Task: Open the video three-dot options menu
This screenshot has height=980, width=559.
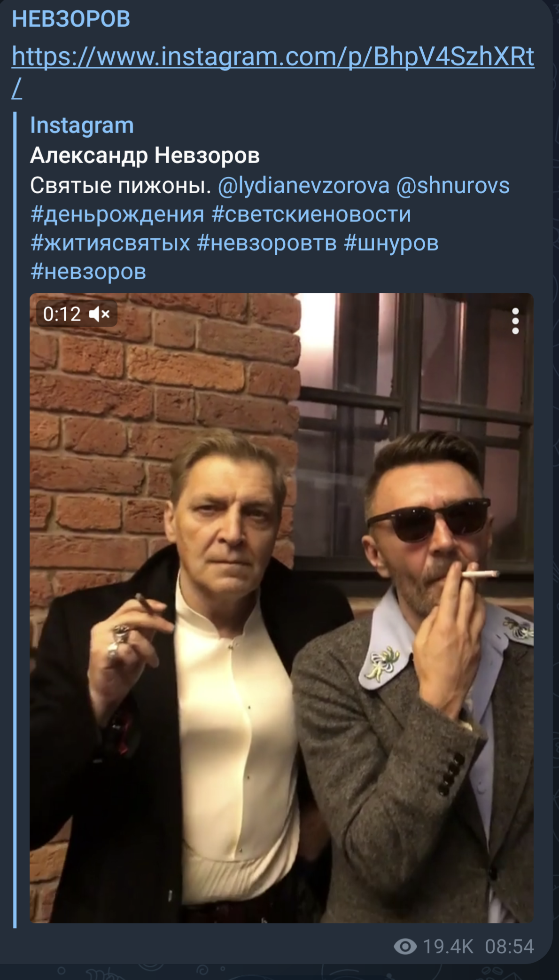Action: 515,321
